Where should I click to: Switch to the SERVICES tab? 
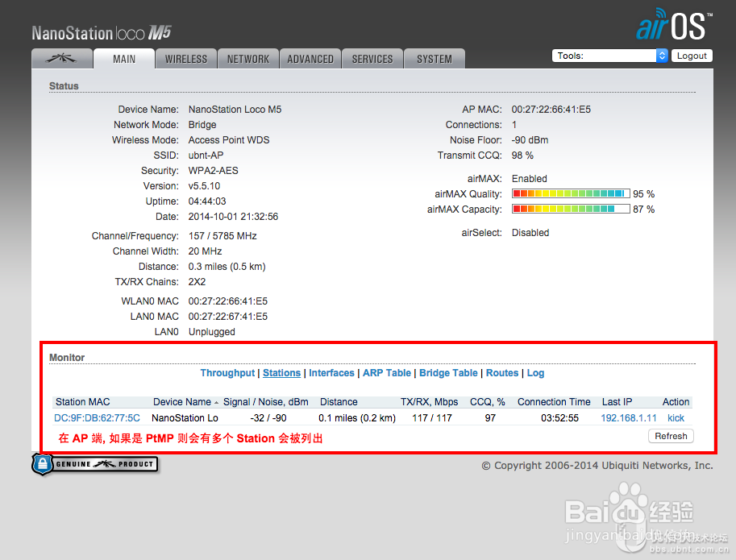(x=372, y=58)
